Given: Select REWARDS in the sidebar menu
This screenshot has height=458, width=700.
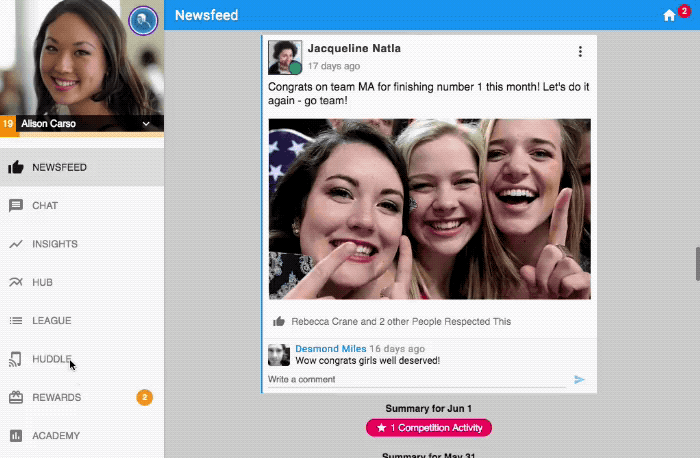Looking at the screenshot, I should [x=82, y=397].
